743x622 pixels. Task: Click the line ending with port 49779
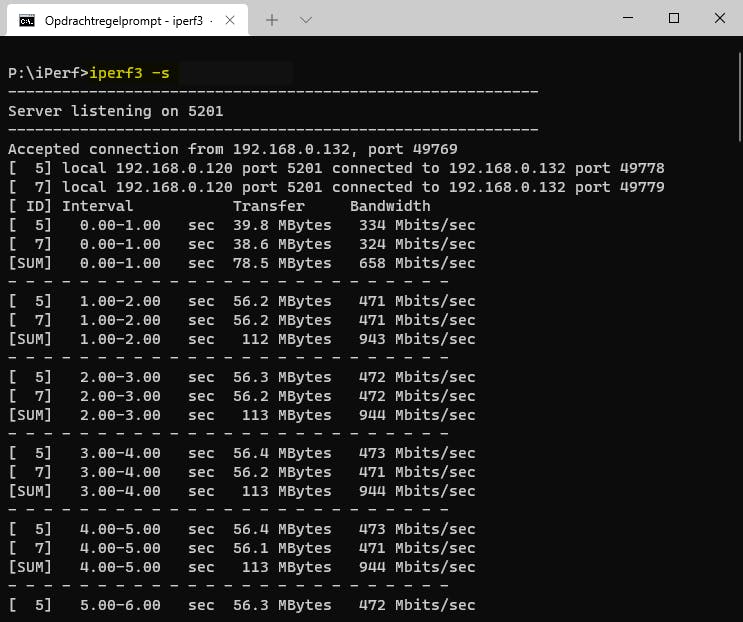[336, 187]
